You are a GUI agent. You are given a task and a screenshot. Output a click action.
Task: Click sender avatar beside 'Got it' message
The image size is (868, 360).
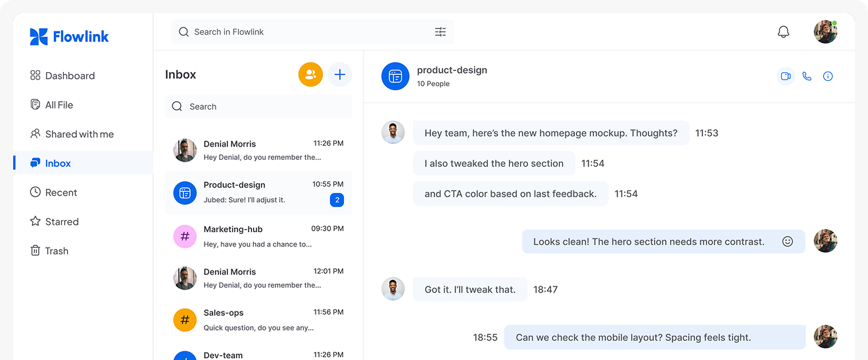tap(393, 289)
